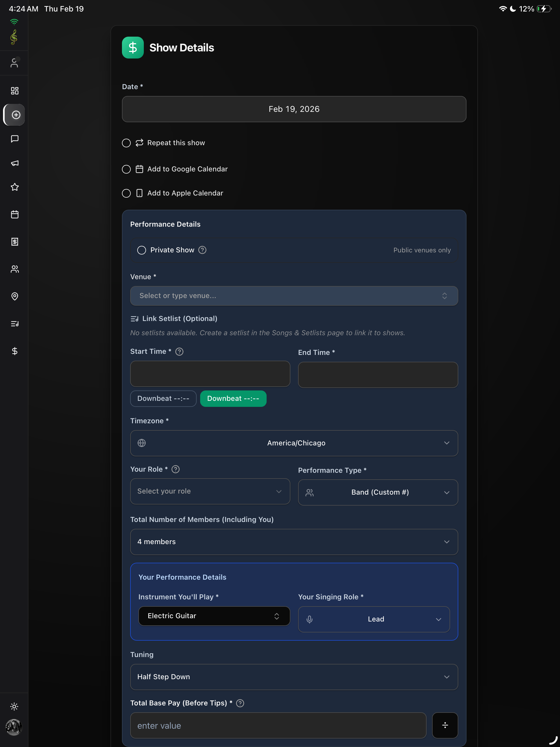560x747 pixels.
Task: Enable the Repeat this show radio
Action: pyautogui.click(x=126, y=143)
